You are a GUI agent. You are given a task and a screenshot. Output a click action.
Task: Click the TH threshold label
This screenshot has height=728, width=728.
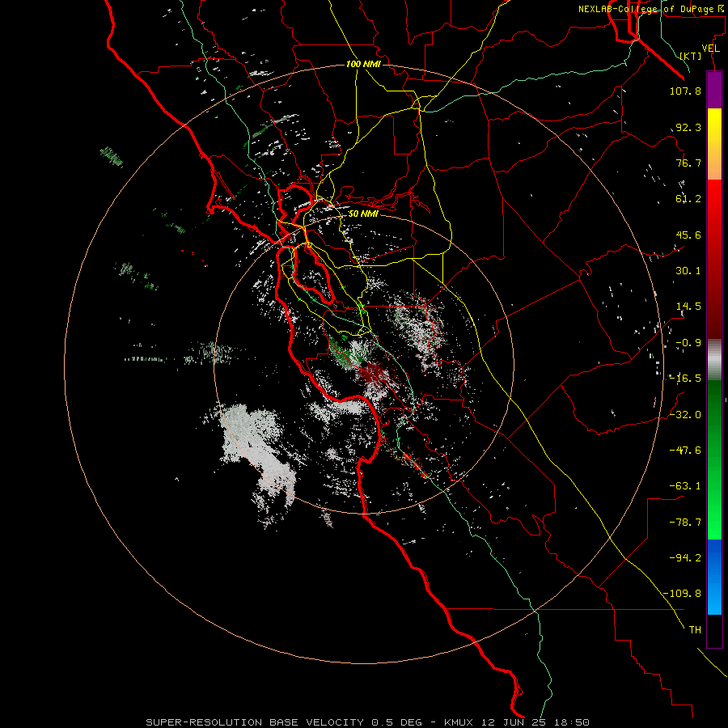pyautogui.click(x=695, y=630)
